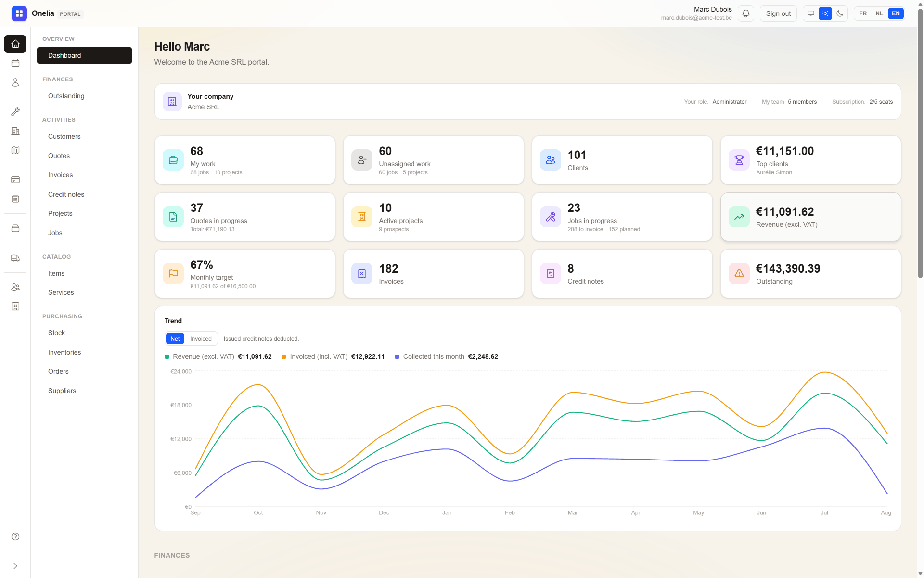Screen dimensions: 924x578
Task: Open the help question mark icon
Action: (15, 537)
